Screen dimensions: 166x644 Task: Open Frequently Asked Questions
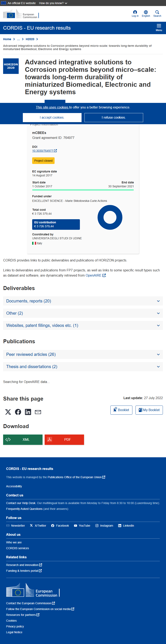tap(24, 509)
